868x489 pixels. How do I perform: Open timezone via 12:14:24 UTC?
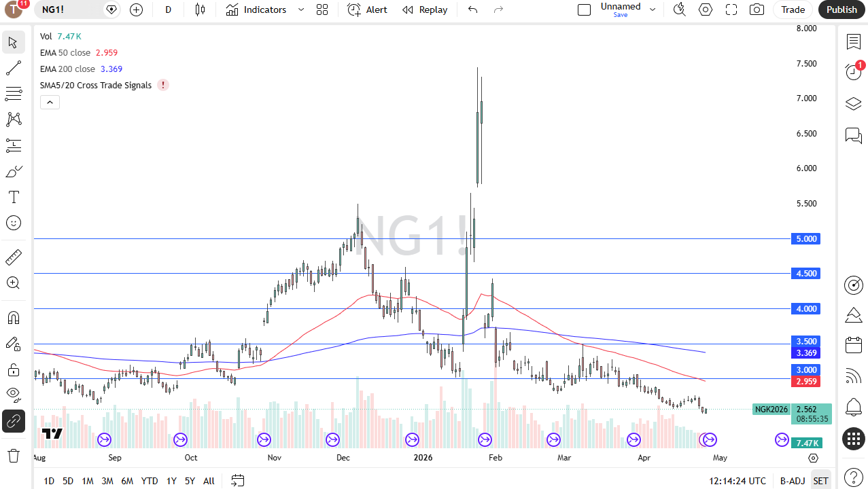pos(737,481)
